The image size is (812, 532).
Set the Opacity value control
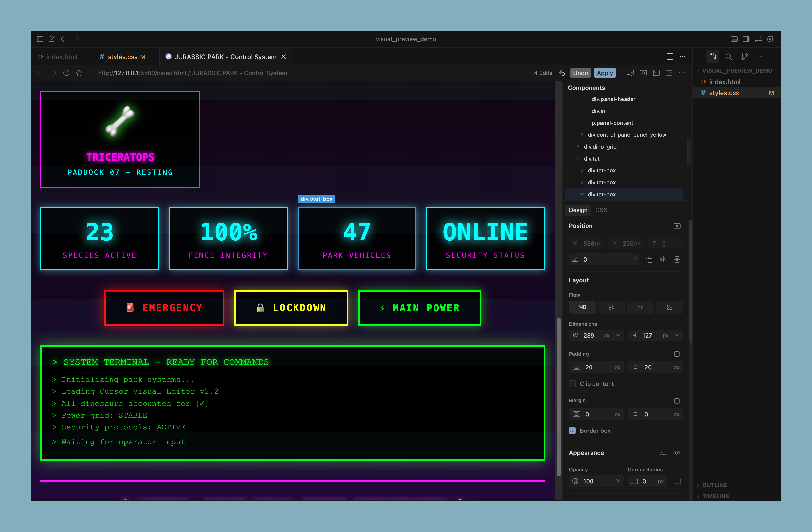point(595,481)
